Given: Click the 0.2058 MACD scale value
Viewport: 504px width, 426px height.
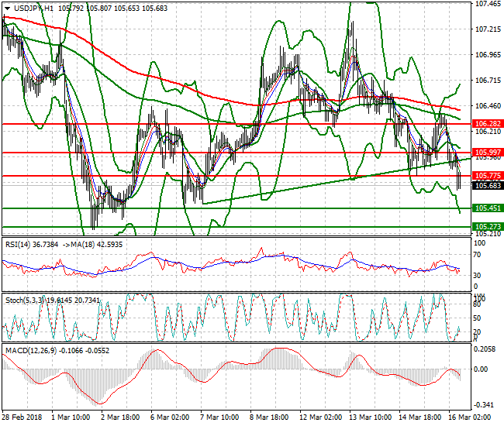Looking at the screenshot, I should (x=486, y=350).
